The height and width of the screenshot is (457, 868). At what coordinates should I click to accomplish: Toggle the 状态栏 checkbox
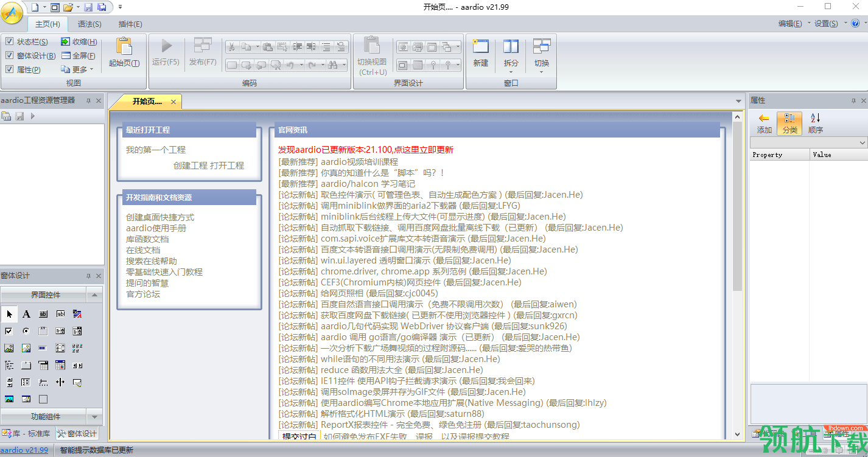(x=9, y=41)
